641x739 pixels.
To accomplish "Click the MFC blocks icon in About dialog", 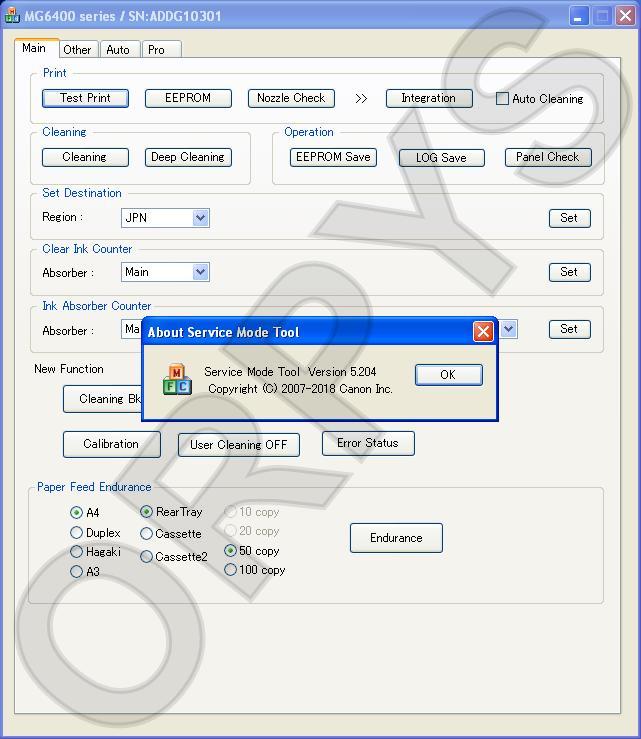I will pyautogui.click(x=177, y=379).
